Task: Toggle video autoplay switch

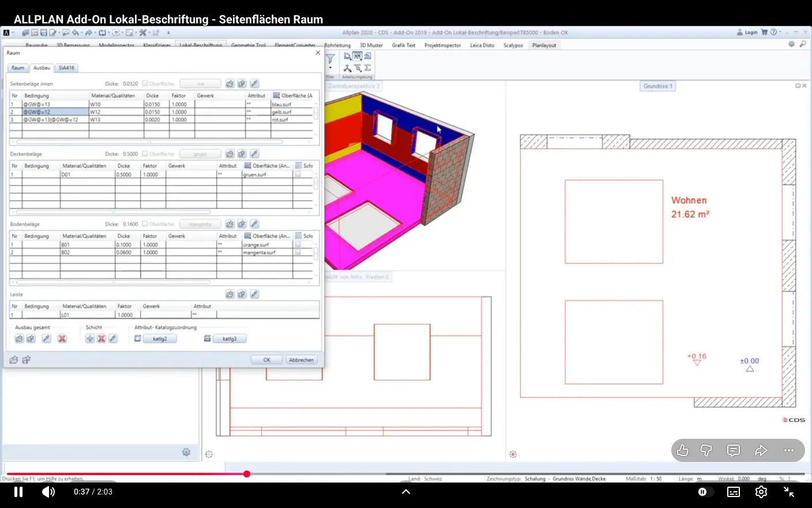Action: pyautogui.click(x=704, y=492)
